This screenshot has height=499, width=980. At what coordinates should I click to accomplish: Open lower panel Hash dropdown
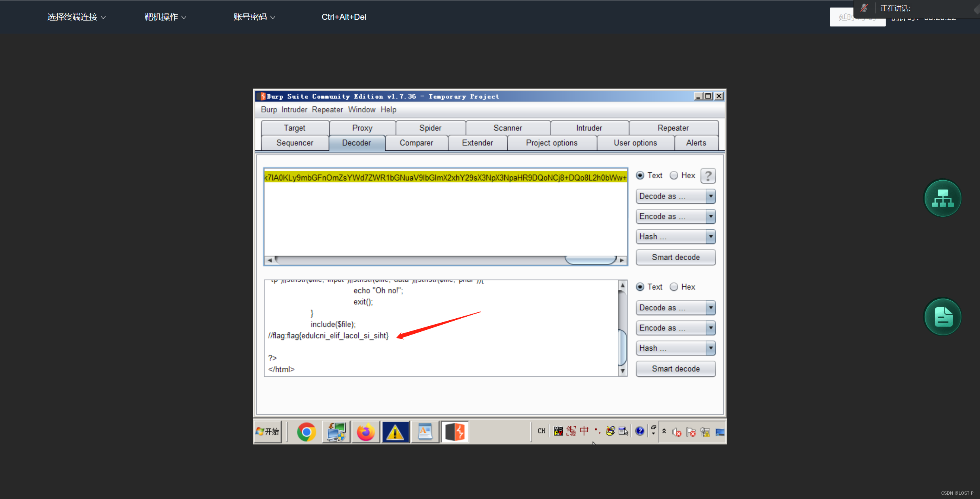(x=675, y=348)
